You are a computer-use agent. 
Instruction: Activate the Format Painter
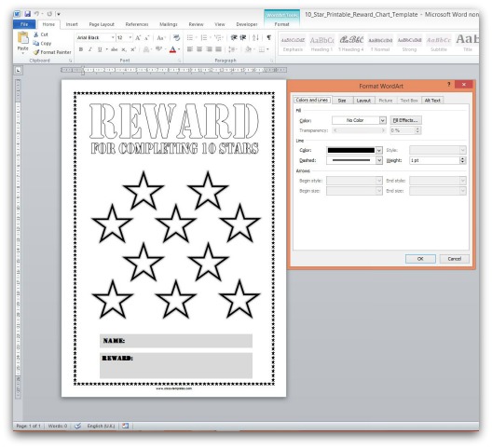click(x=52, y=52)
